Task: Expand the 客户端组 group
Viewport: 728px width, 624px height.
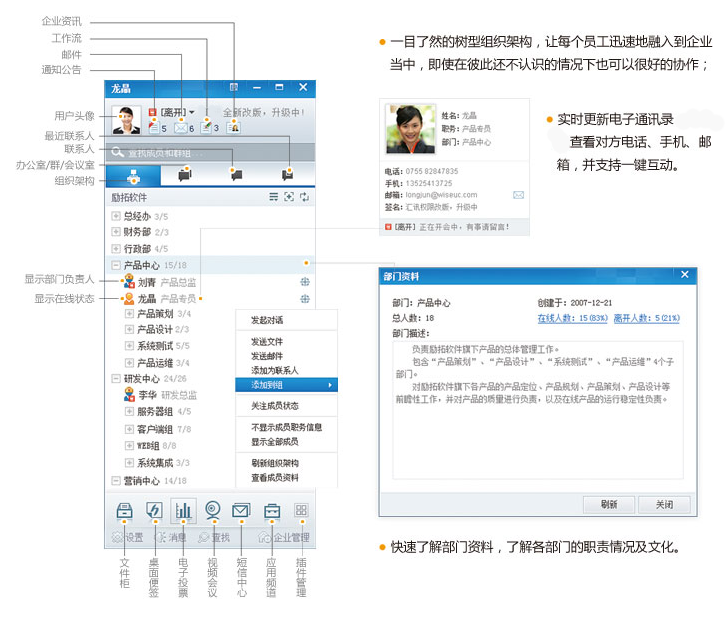Action: [129, 429]
